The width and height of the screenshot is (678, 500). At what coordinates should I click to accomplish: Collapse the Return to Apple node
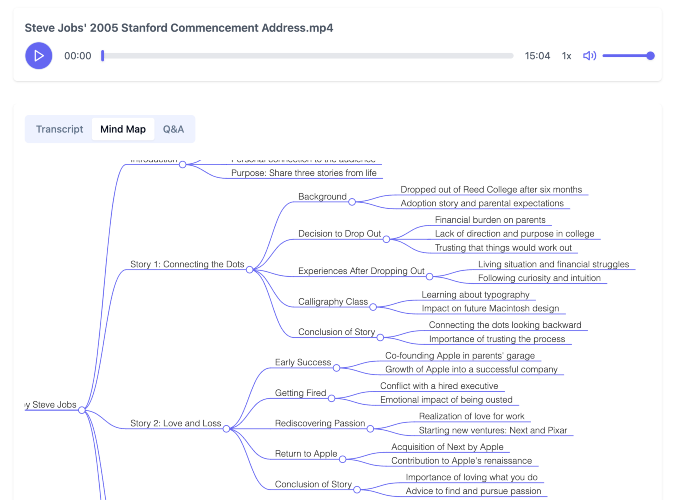342,459
